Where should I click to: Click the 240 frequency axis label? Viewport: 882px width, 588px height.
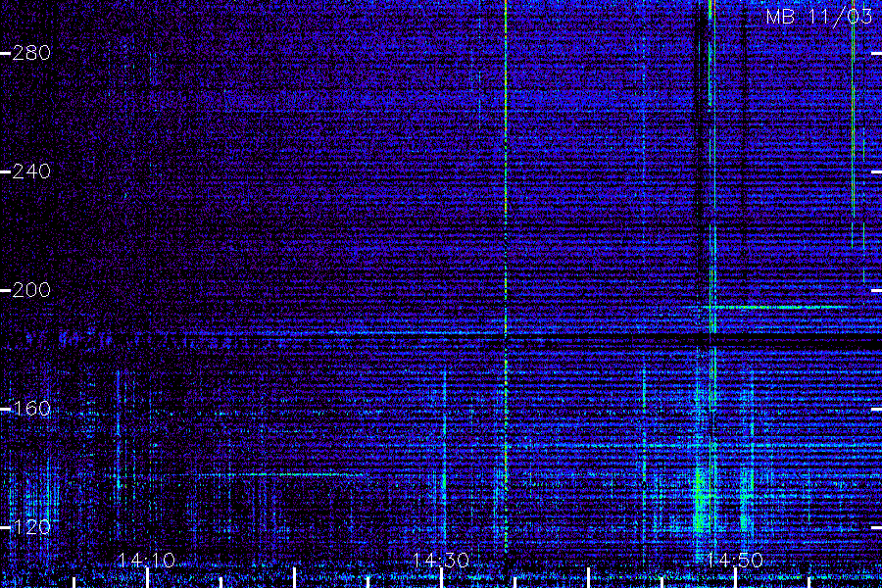click(31, 171)
